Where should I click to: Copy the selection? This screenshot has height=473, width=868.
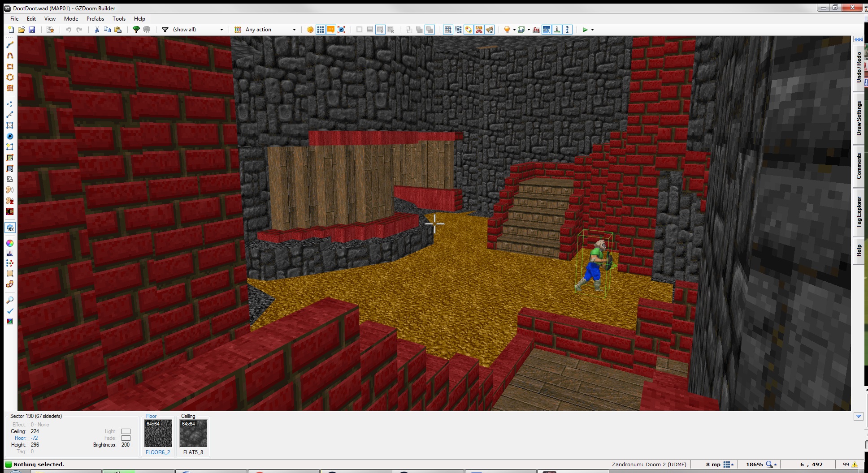click(x=108, y=30)
